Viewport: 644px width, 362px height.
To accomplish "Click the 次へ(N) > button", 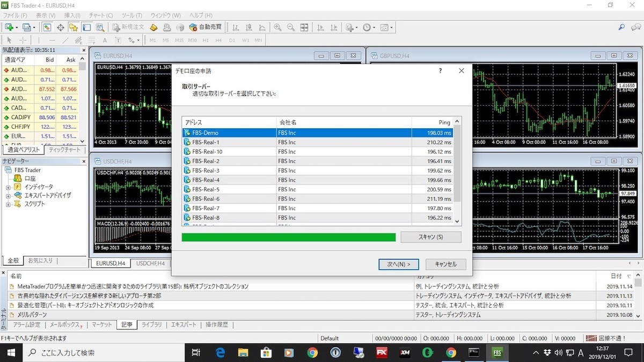I will pos(398,264).
